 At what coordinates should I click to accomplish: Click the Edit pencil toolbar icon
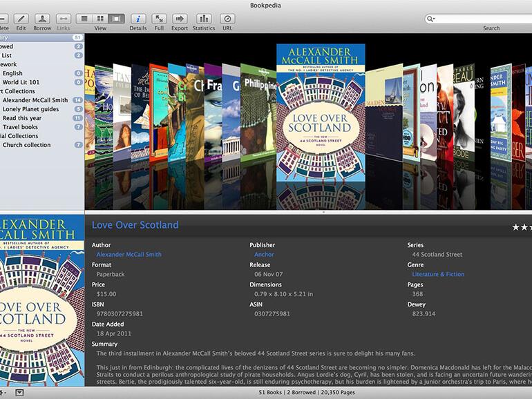point(21,19)
